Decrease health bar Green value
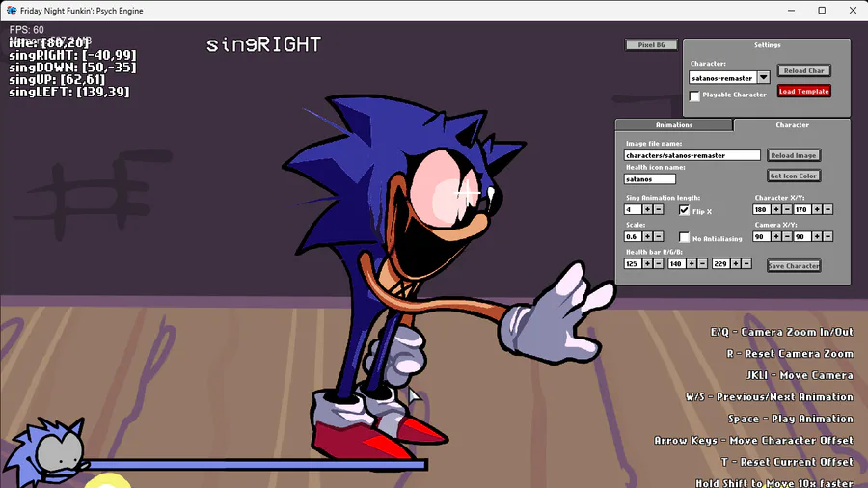Screen dimensions: 868x488 pyautogui.click(x=702, y=264)
